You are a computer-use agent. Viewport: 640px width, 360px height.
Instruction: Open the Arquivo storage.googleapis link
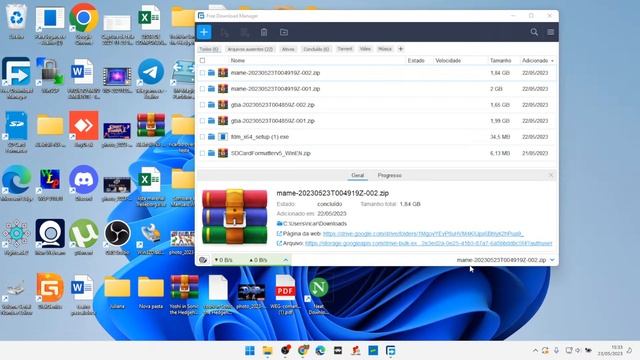coord(429,243)
